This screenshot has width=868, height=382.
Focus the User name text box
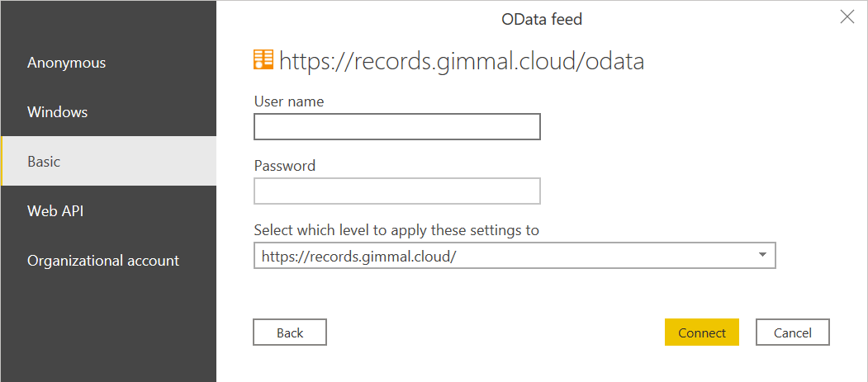[397, 126]
